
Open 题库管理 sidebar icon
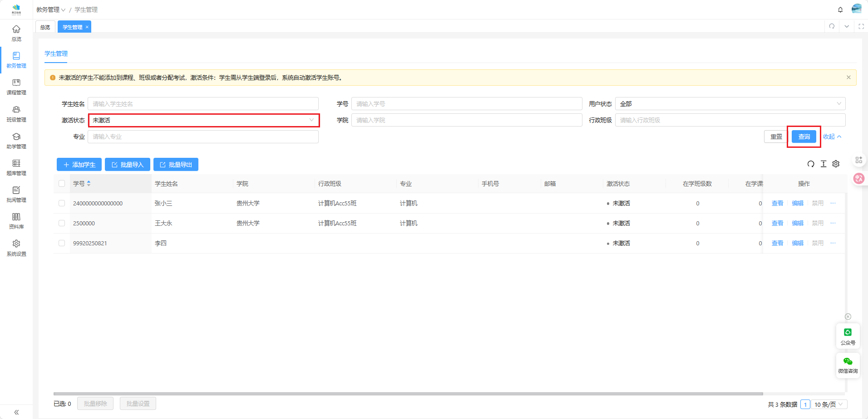tap(16, 167)
